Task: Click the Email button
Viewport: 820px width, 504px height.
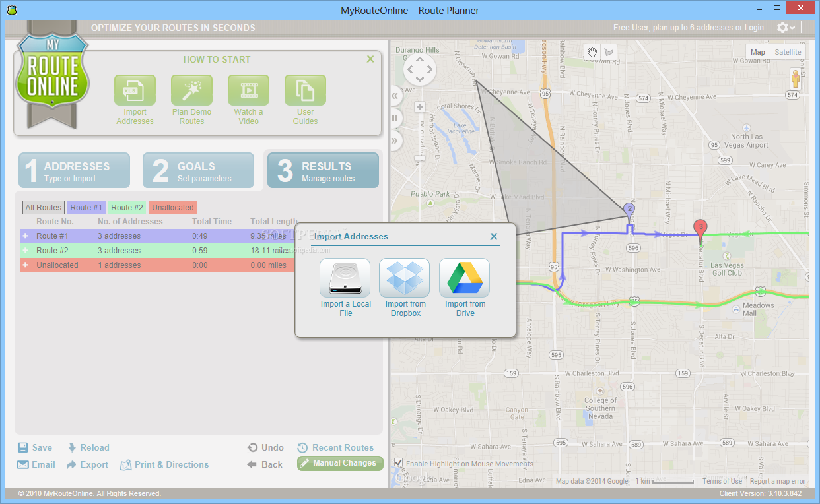Action: (x=36, y=464)
